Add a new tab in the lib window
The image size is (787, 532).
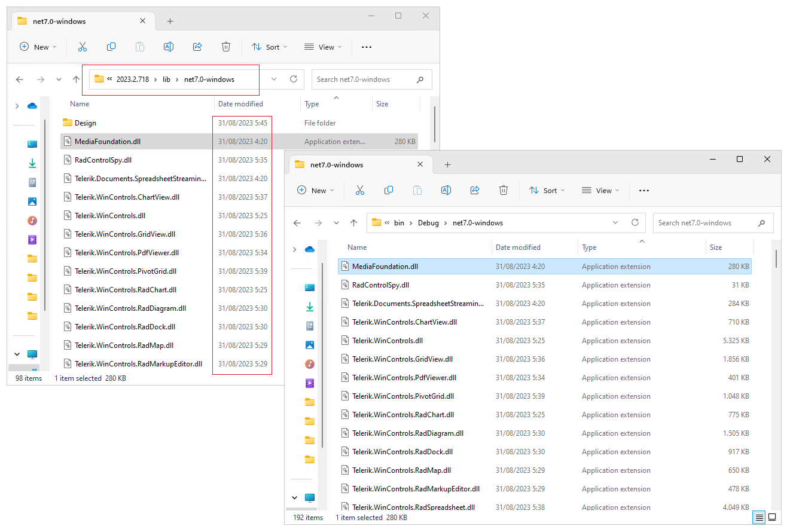(x=170, y=22)
